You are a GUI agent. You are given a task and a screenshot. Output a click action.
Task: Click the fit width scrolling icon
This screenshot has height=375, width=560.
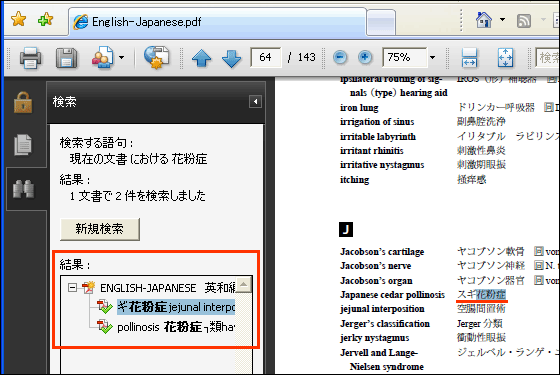coord(469,58)
